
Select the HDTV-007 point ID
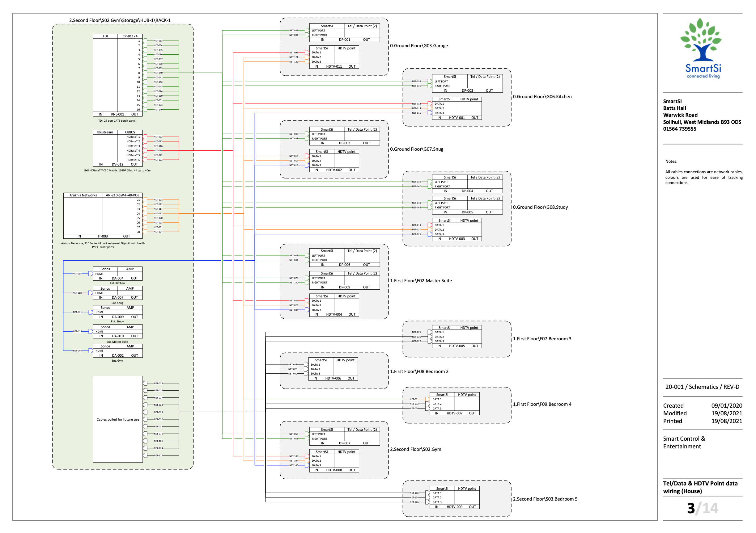(455, 413)
